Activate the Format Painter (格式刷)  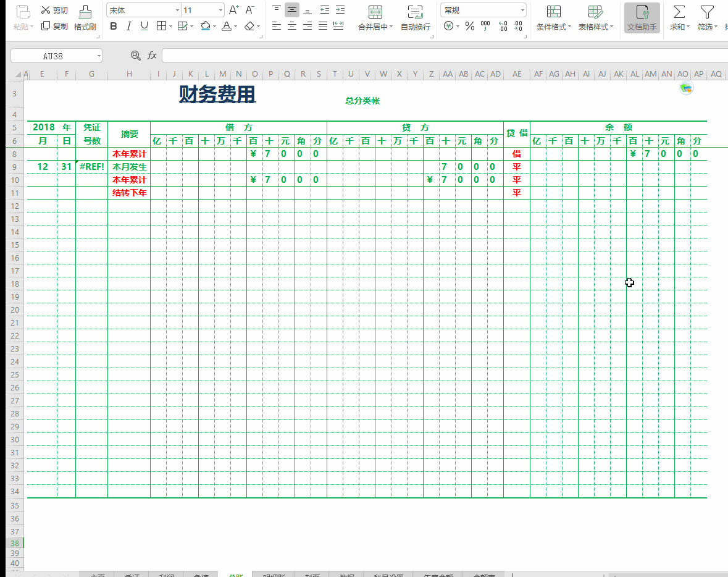tap(85, 18)
